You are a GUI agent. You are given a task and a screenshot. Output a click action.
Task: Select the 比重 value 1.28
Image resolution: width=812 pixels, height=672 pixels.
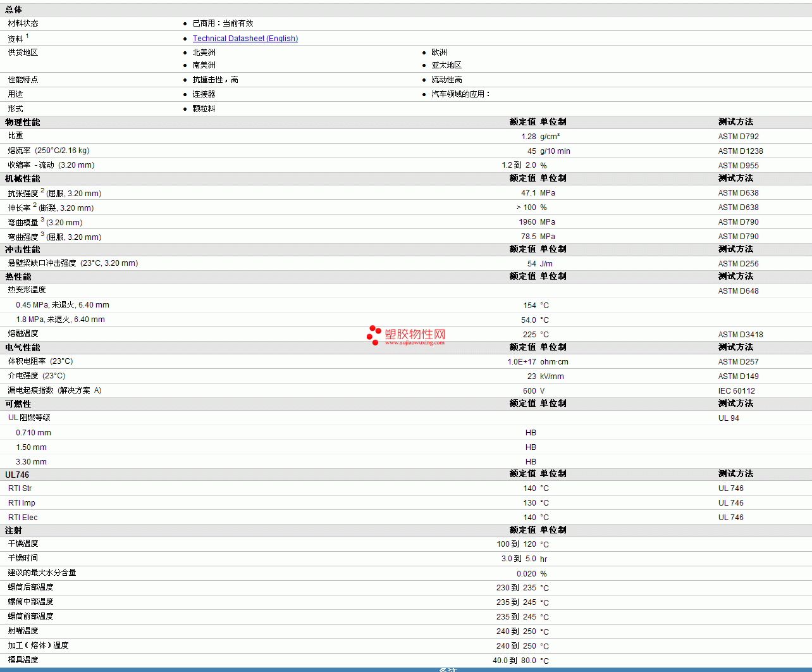[x=529, y=137]
